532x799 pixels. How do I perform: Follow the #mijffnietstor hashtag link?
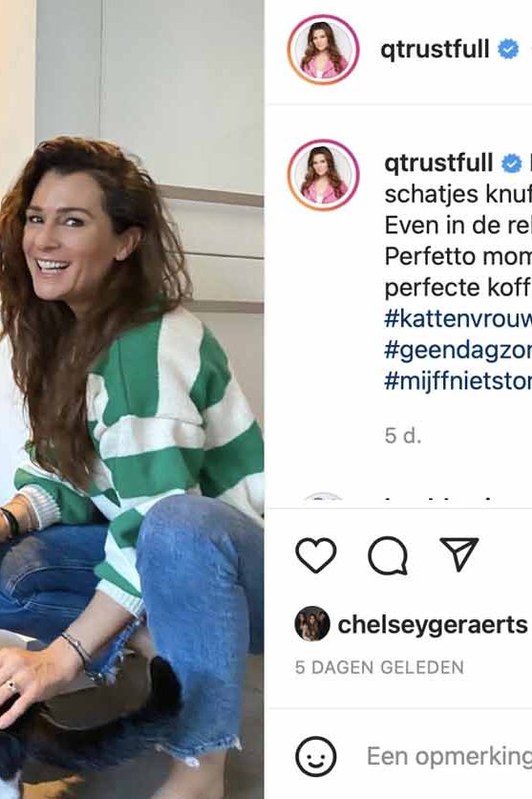click(458, 381)
